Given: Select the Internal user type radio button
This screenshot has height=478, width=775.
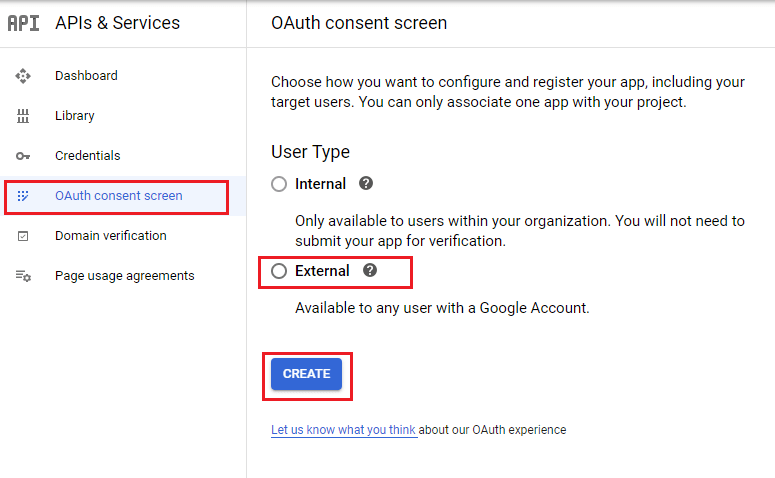Looking at the screenshot, I should (279, 184).
